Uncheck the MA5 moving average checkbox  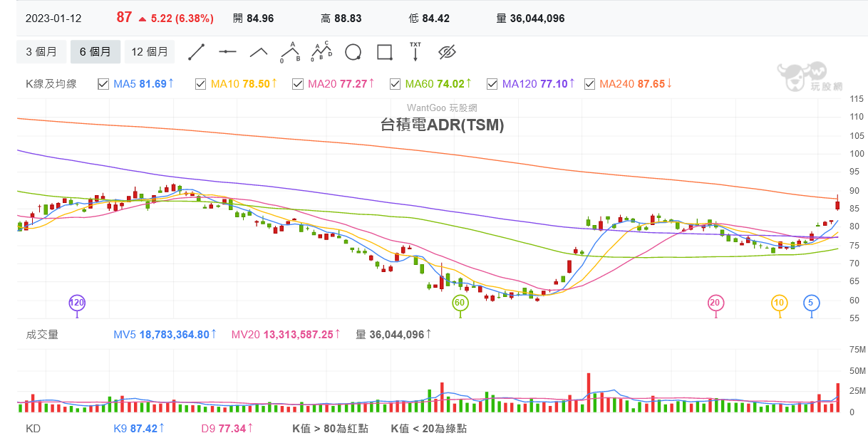point(103,84)
